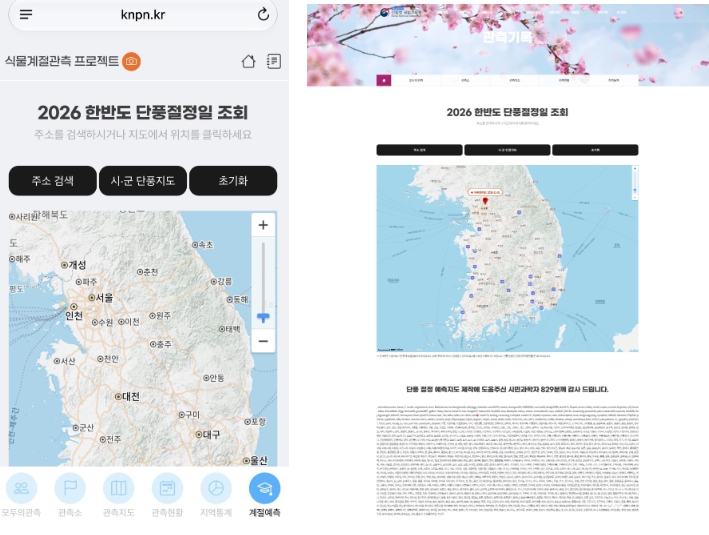Zoom in using desktop map plus button
709x535 pixels.
(x=635, y=169)
